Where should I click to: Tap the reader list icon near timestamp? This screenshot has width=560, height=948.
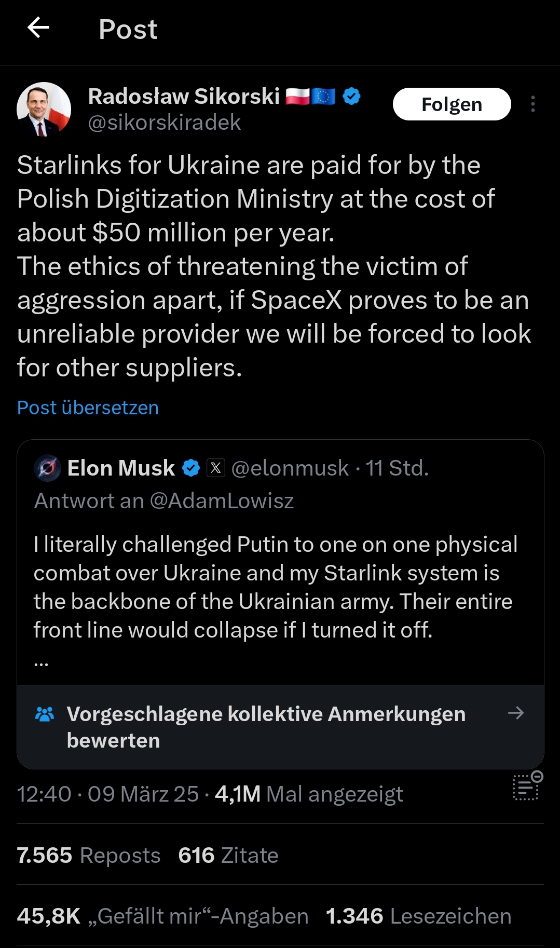point(527,787)
